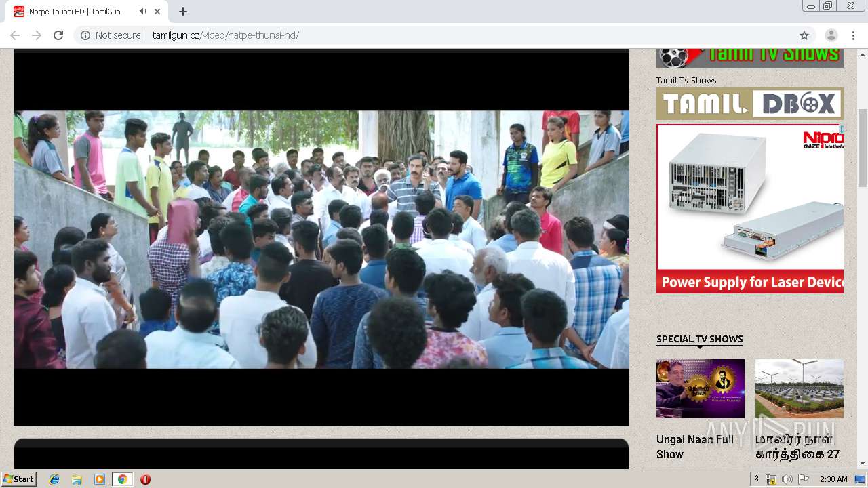Open the File Explorer taskbar icon
Screen dimensions: 868x488
[77, 479]
